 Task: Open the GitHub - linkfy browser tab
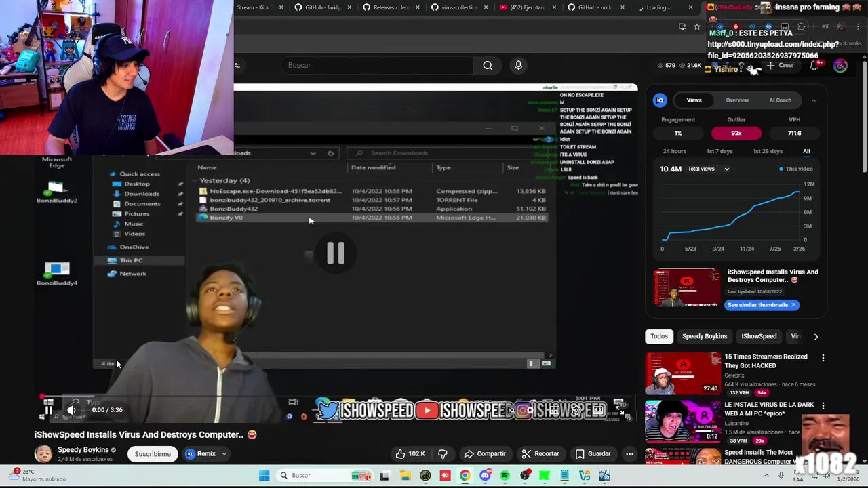pos(322,7)
